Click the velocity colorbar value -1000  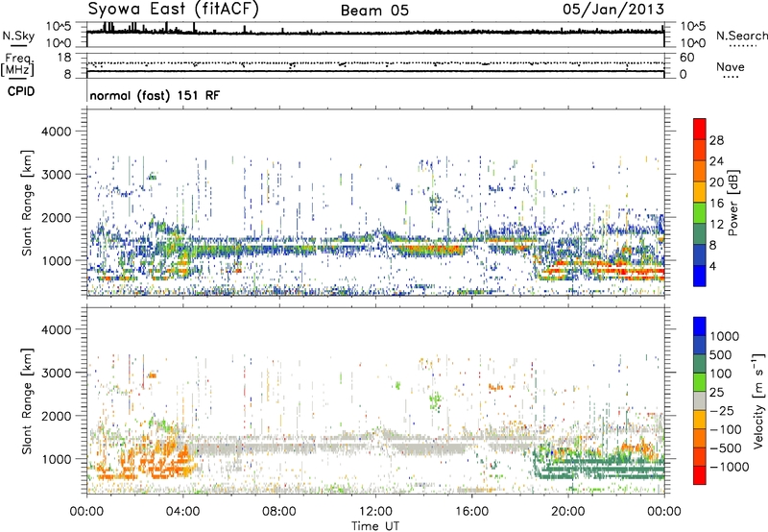(729, 467)
